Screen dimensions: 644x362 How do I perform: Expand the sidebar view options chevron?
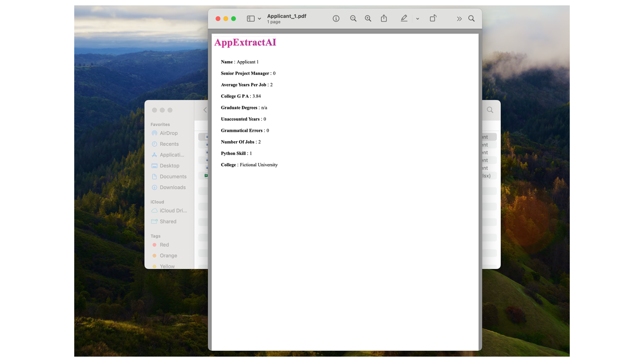coord(259,19)
